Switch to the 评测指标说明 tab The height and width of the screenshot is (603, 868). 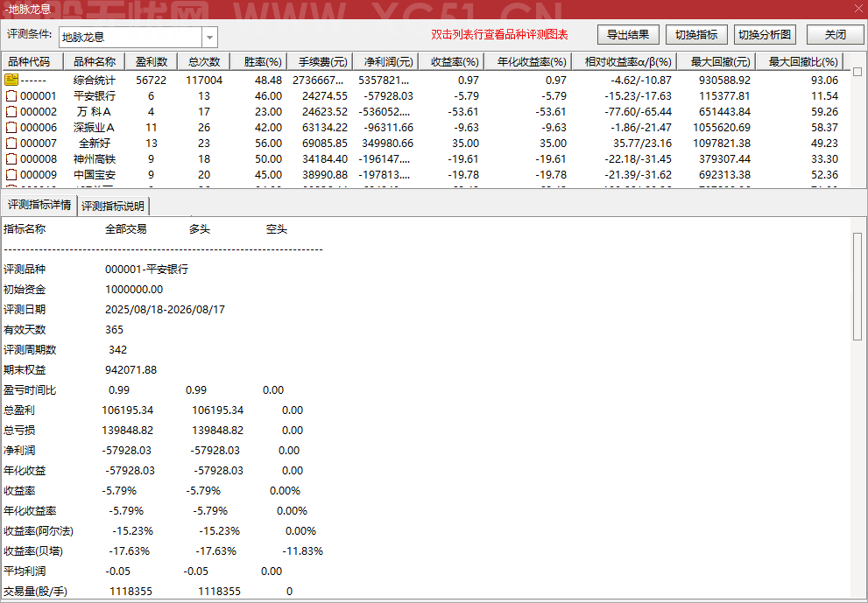pyautogui.click(x=113, y=206)
